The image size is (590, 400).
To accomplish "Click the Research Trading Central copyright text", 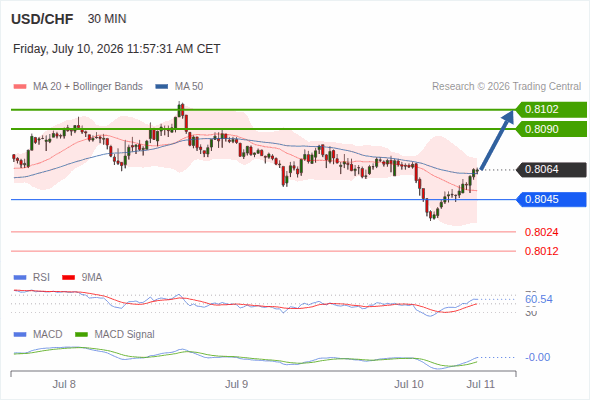I will coord(506,87).
